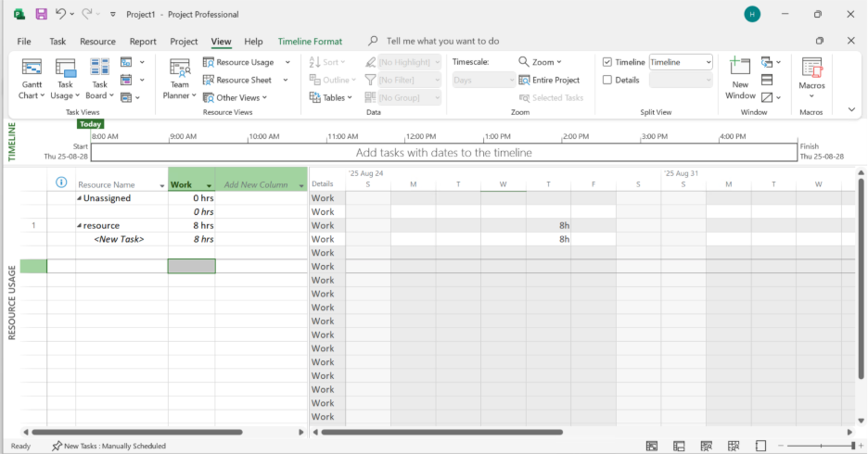This screenshot has height=454, width=868.
Task: Switch to the Report tab
Action: pos(143,42)
